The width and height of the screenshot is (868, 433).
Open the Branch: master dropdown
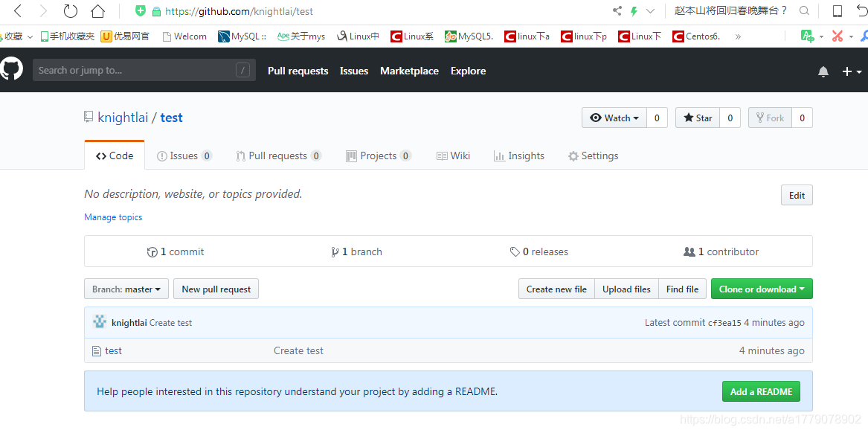coord(126,289)
